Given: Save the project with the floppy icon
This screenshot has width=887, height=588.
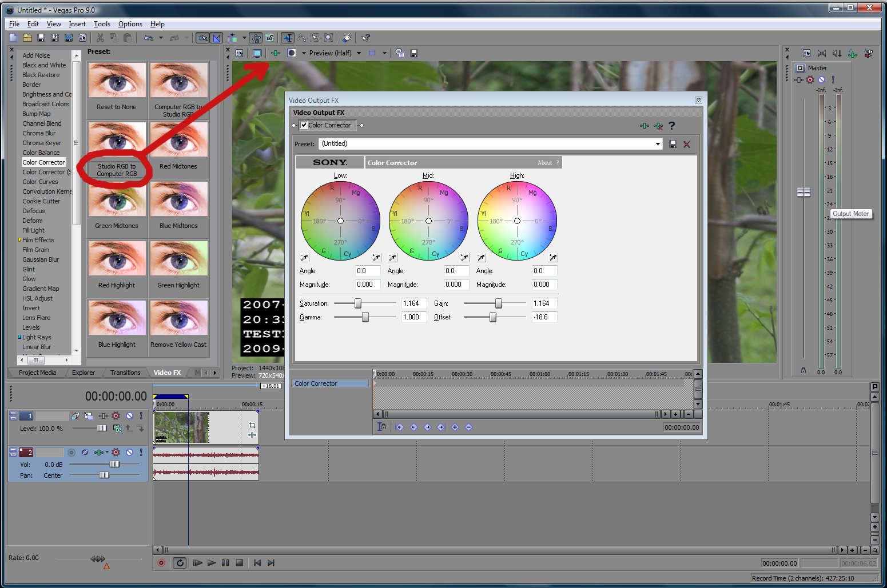Looking at the screenshot, I should pyautogui.click(x=41, y=38).
